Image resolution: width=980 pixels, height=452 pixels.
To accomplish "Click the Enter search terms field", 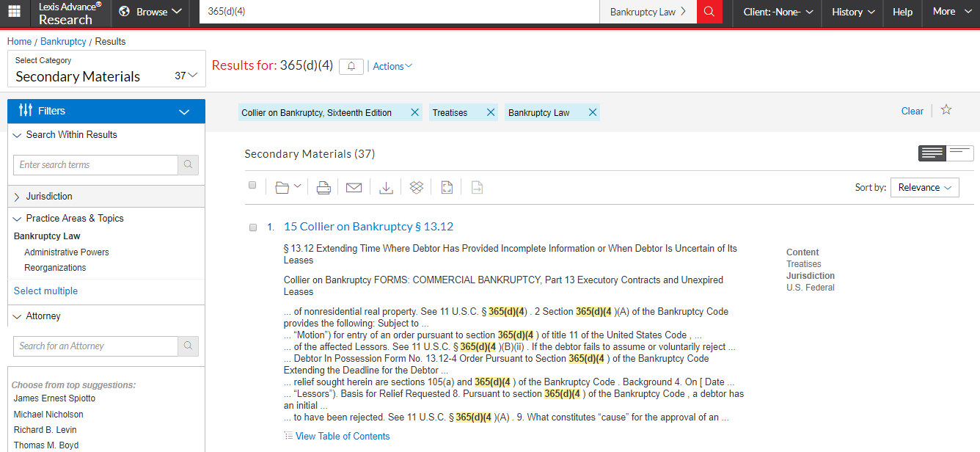I will [x=95, y=165].
